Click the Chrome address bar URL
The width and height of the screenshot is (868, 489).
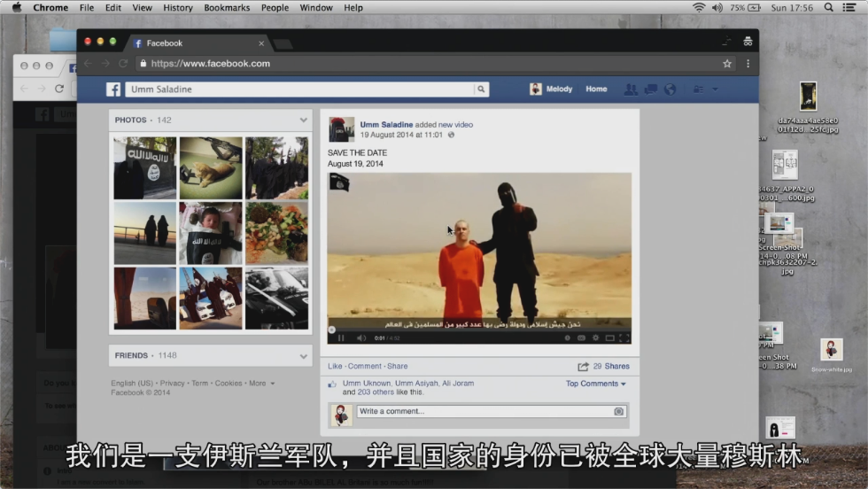pyautogui.click(x=211, y=64)
